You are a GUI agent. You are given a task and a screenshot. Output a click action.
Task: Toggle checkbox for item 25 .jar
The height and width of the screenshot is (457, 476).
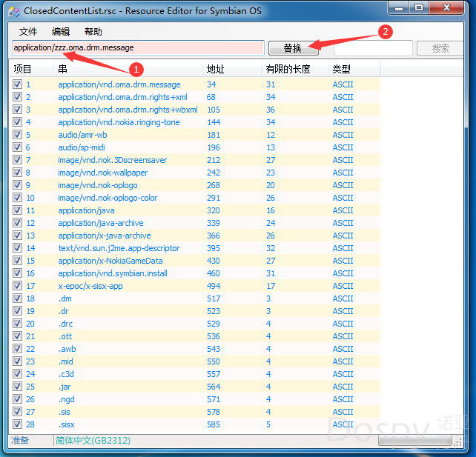click(x=17, y=387)
